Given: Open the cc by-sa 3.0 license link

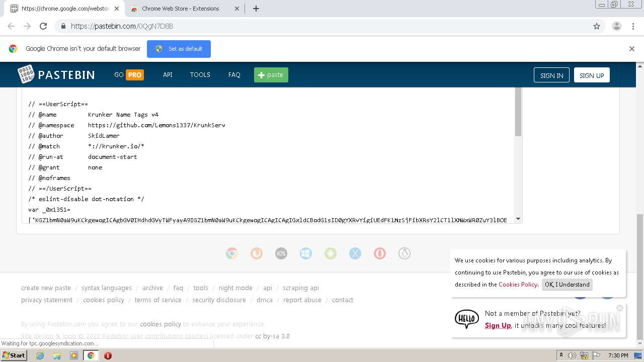Looking at the screenshot, I should point(272,336).
